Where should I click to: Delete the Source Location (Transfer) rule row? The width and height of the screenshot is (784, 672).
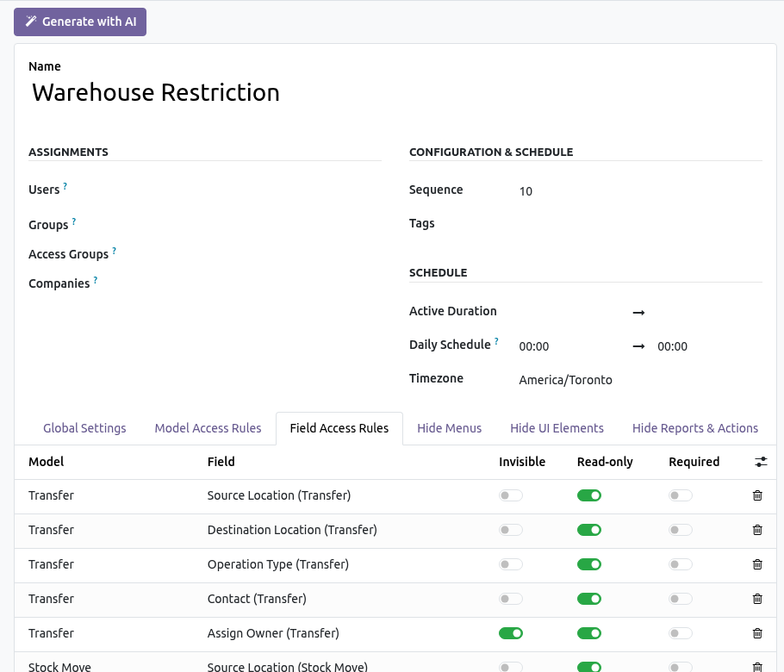click(x=757, y=495)
